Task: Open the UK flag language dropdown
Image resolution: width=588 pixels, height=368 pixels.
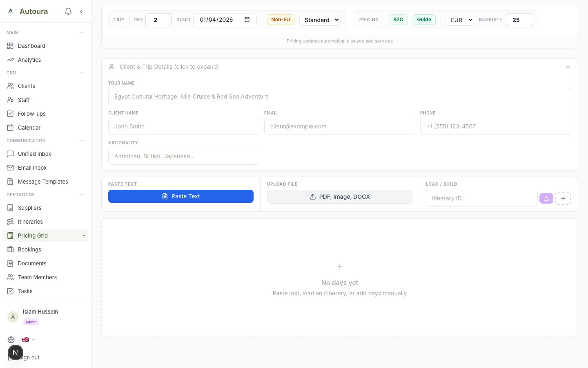Action: tap(28, 340)
